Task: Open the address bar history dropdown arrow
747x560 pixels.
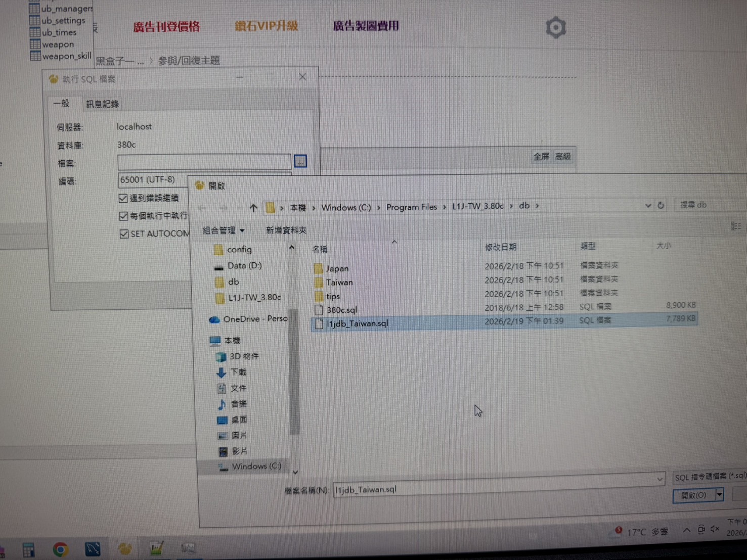Action: [648, 206]
